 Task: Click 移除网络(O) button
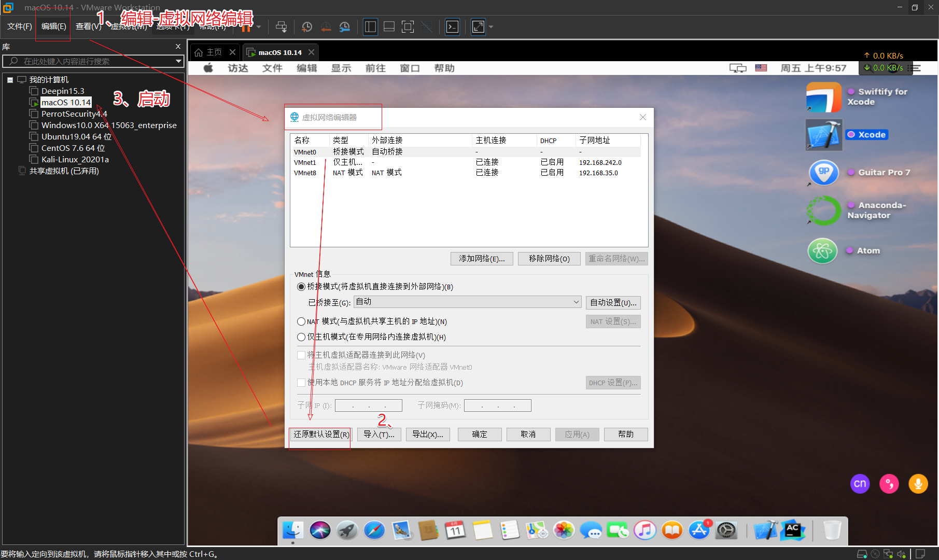pyautogui.click(x=549, y=259)
